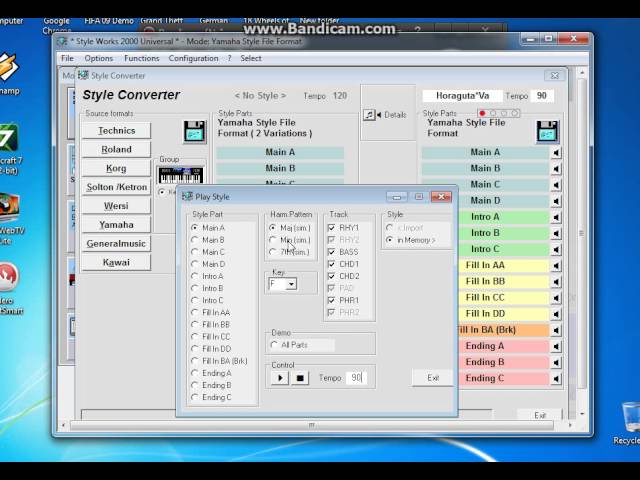The height and width of the screenshot is (480, 640).
Task: Play speaker icon for Ending A row
Action: click(x=556, y=346)
